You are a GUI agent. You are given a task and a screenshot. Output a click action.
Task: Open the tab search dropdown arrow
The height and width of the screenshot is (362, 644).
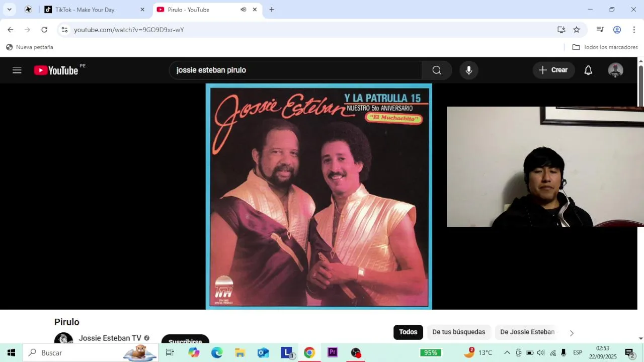(9, 10)
